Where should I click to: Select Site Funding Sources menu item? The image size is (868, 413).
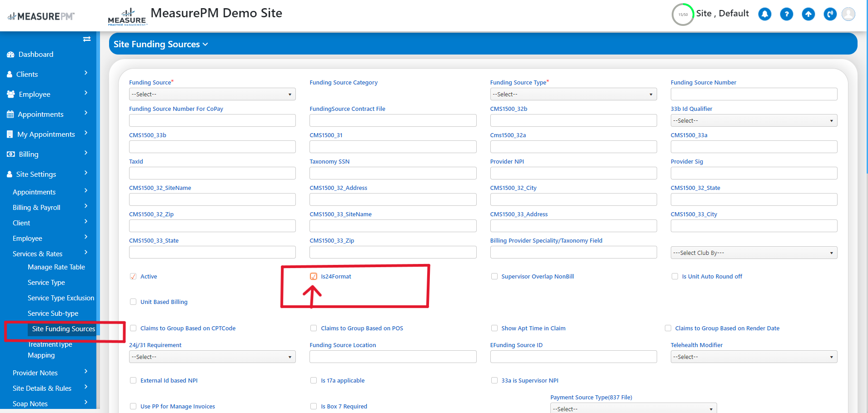click(64, 329)
